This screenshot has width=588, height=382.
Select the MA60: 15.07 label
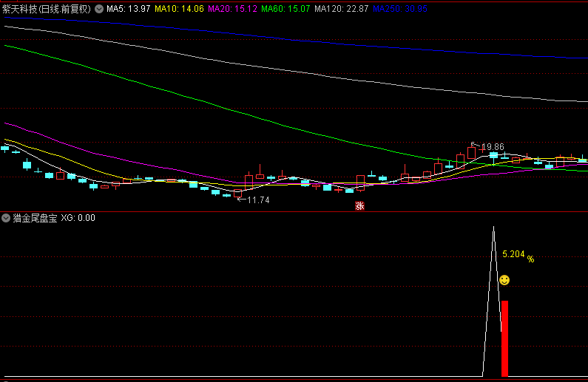point(285,9)
